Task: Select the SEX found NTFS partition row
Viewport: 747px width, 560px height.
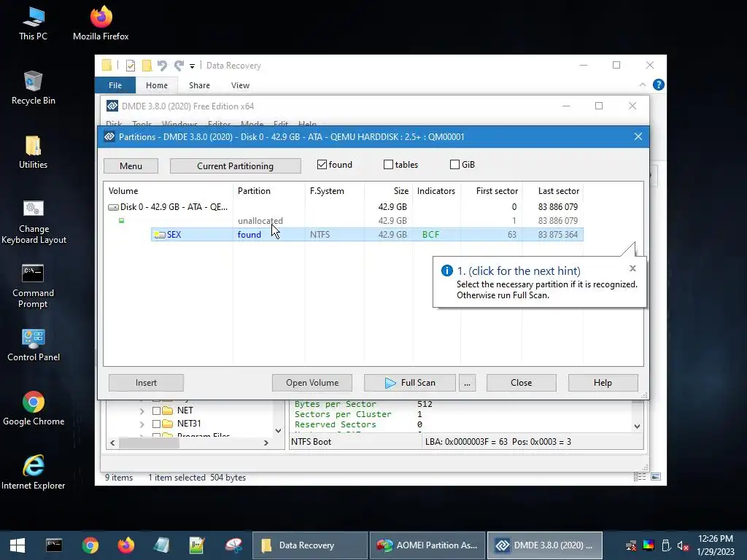Action: coord(368,235)
